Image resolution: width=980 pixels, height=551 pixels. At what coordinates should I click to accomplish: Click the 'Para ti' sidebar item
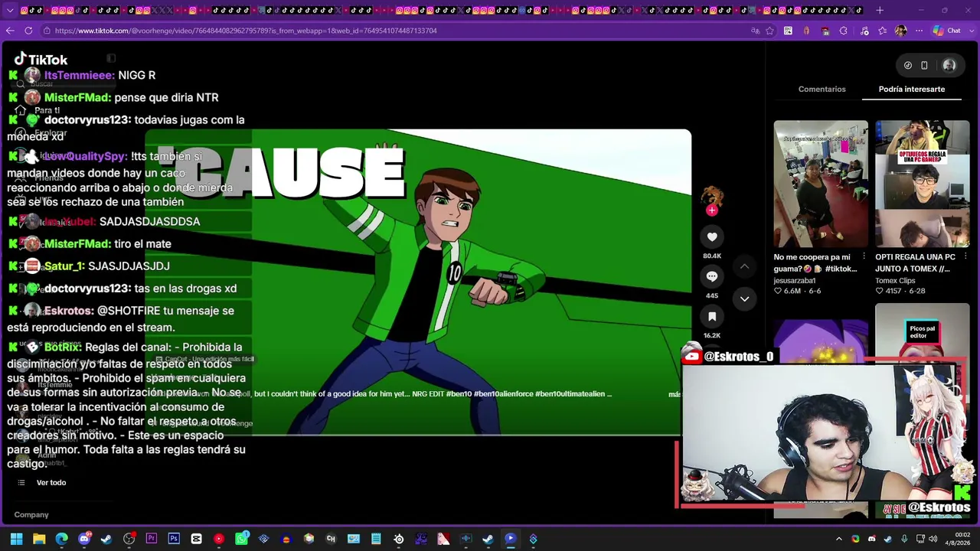point(47,110)
